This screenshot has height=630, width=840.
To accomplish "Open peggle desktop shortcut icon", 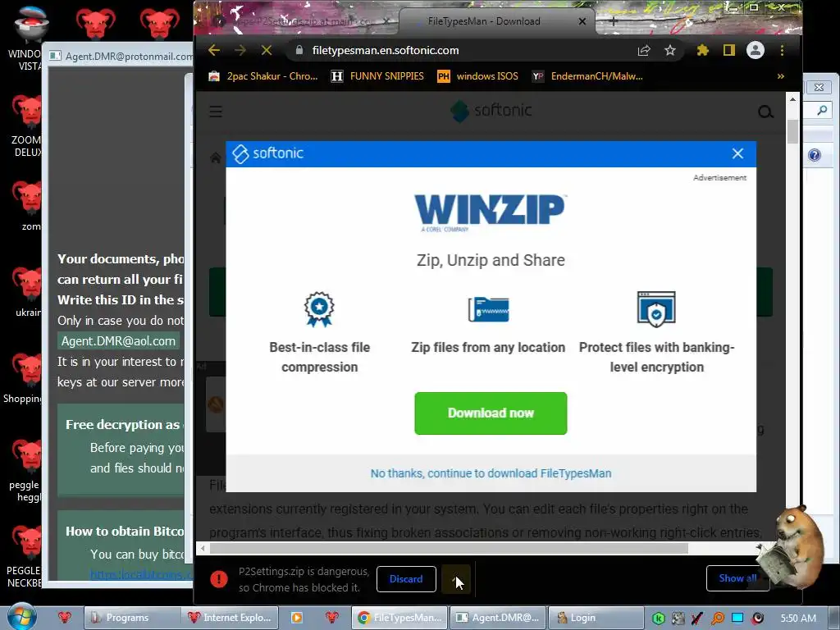I will [28, 470].
